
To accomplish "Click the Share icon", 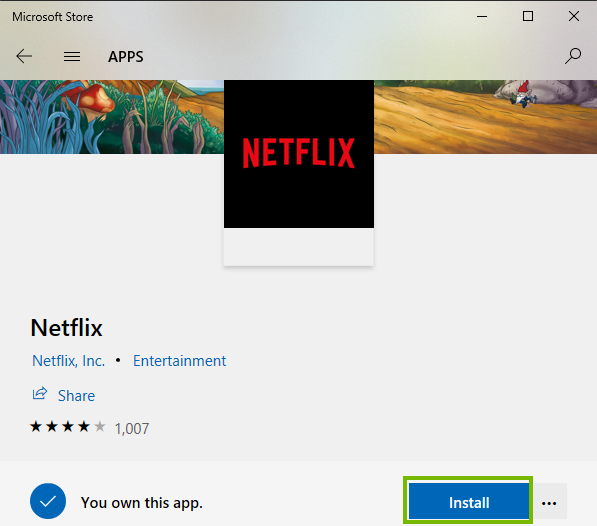I will point(40,394).
